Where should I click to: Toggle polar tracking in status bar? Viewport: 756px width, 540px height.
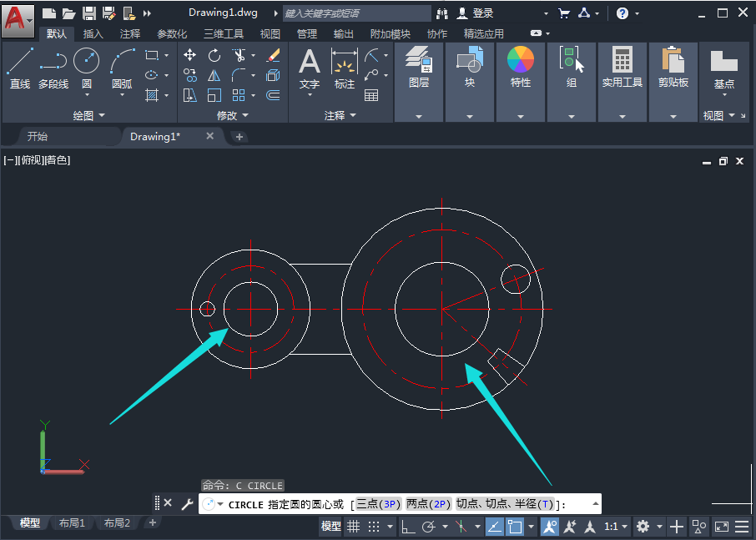pyautogui.click(x=429, y=527)
